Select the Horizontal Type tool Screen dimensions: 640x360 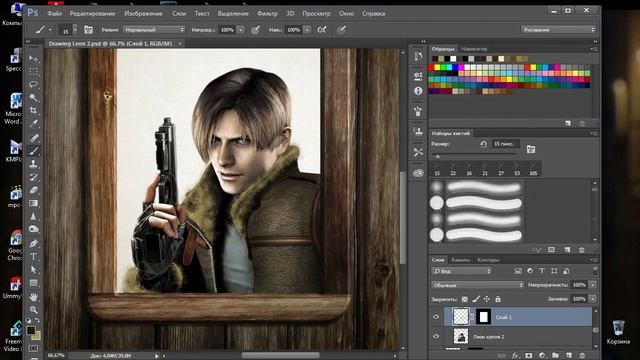33,256
